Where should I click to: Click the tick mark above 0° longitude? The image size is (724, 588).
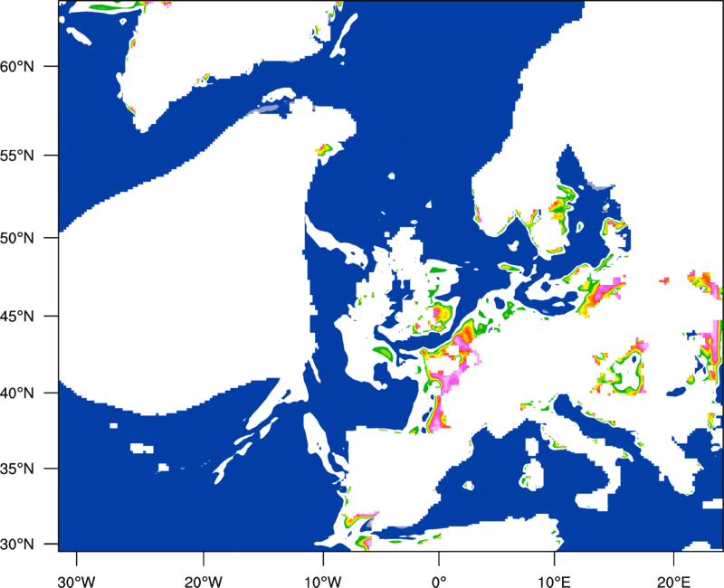[x=439, y=558]
